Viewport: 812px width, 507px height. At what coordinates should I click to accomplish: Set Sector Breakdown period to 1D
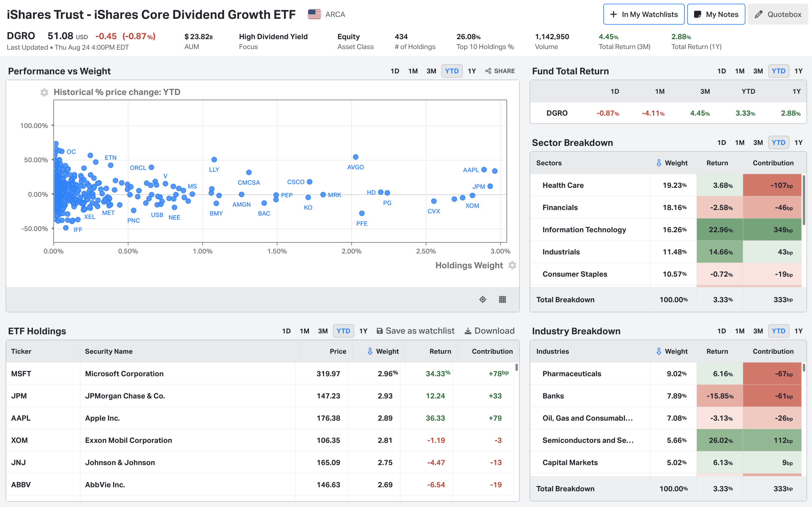coord(721,142)
